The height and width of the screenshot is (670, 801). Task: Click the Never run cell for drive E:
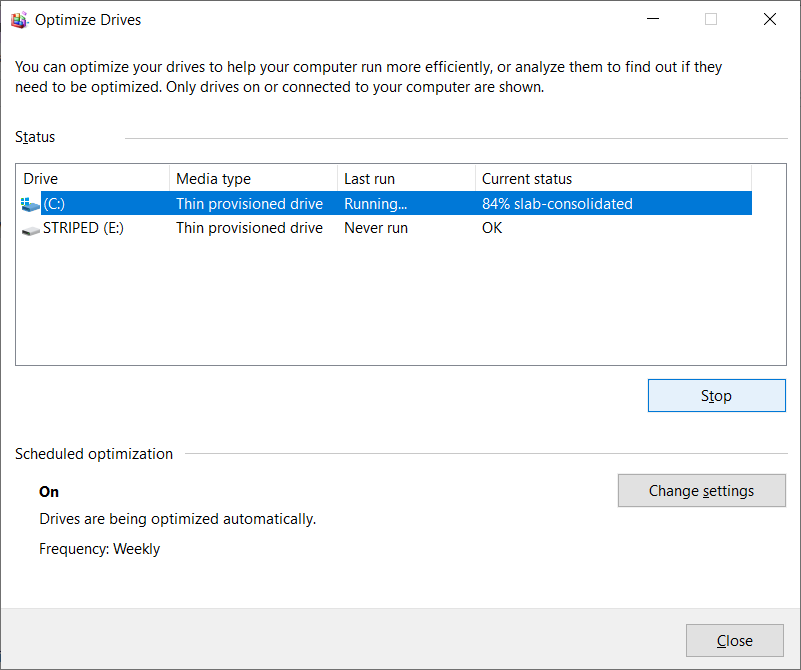click(376, 228)
